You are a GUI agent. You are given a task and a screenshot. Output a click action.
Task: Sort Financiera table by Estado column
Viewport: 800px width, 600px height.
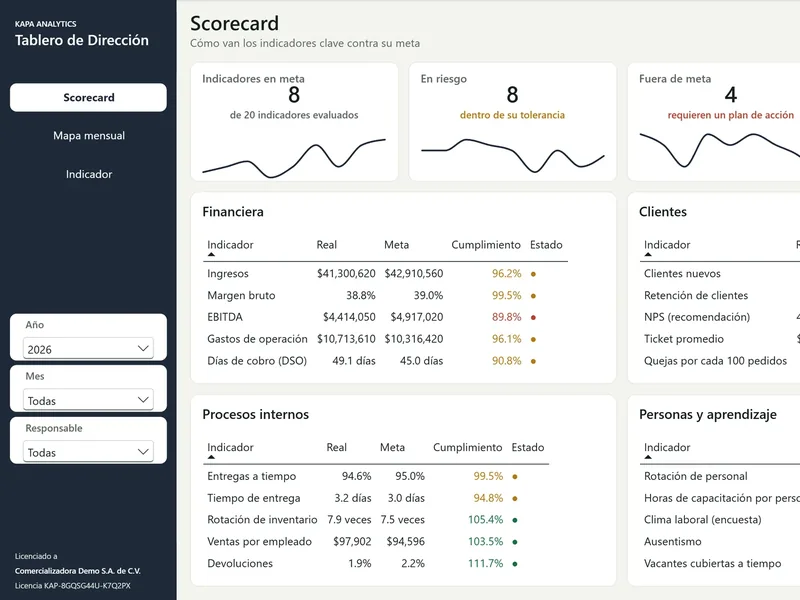click(546, 245)
